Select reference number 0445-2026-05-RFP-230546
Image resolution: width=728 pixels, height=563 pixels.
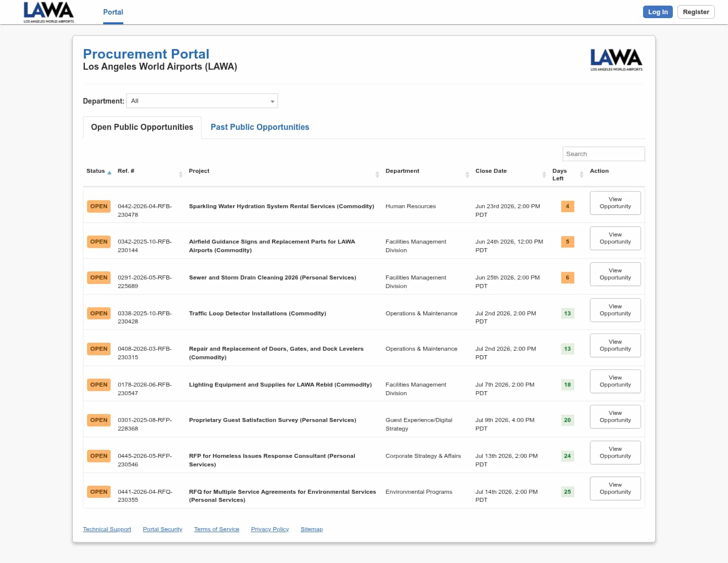pos(145,460)
